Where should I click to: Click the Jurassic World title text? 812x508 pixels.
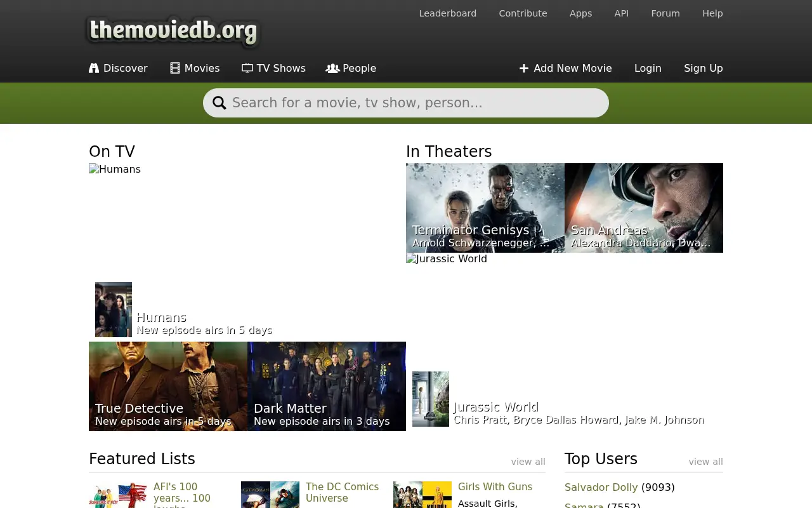[496, 406]
